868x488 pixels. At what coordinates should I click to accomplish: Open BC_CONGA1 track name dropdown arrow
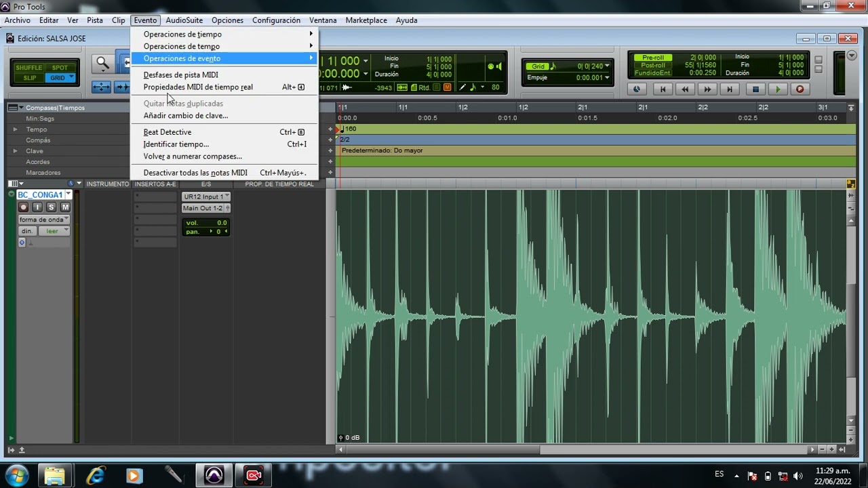click(68, 195)
